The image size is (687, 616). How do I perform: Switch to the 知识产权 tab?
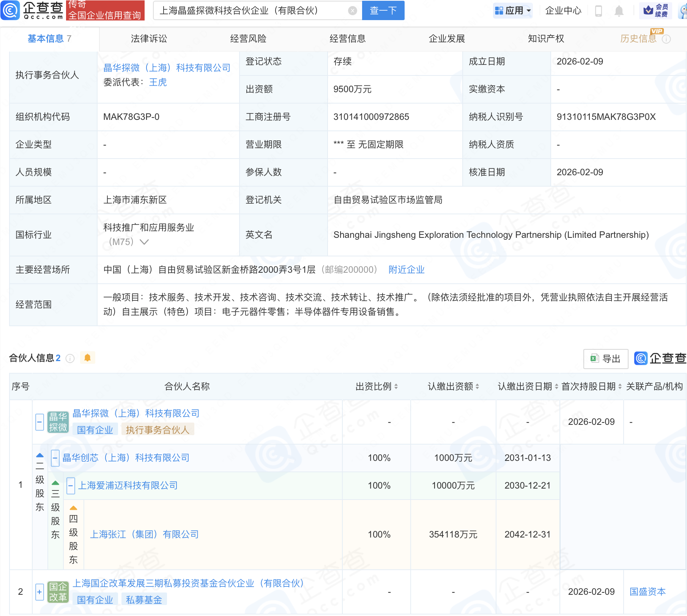point(546,39)
